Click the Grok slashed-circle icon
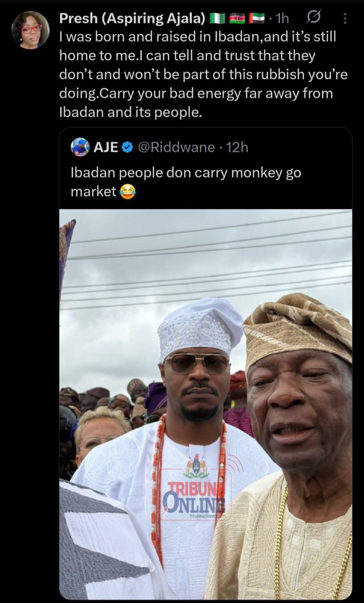Image resolution: width=364 pixels, height=603 pixels. coord(313,18)
